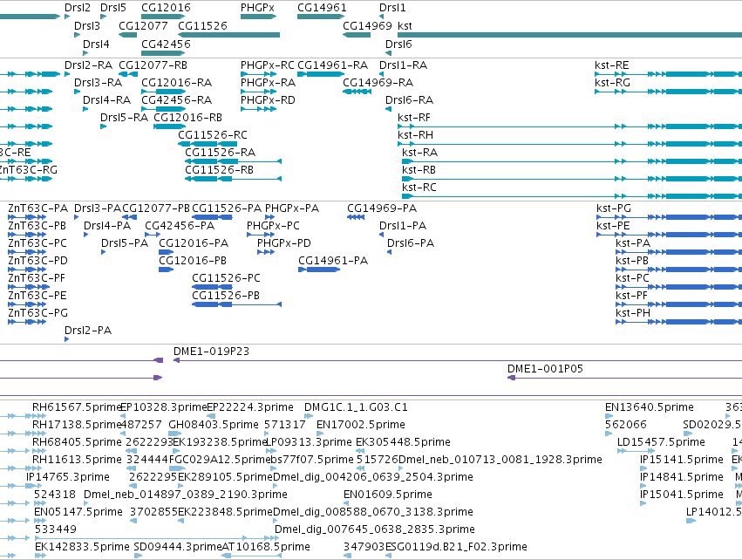Image resolution: width=742 pixels, height=560 pixels.
Task: Click the PHGPx-RC transcript label
Action: 268,65
